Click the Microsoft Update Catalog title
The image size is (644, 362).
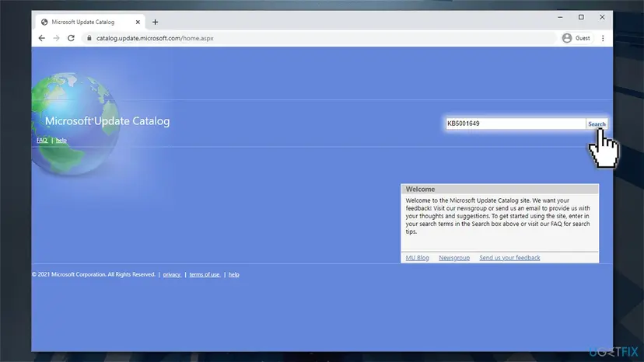[107, 121]
